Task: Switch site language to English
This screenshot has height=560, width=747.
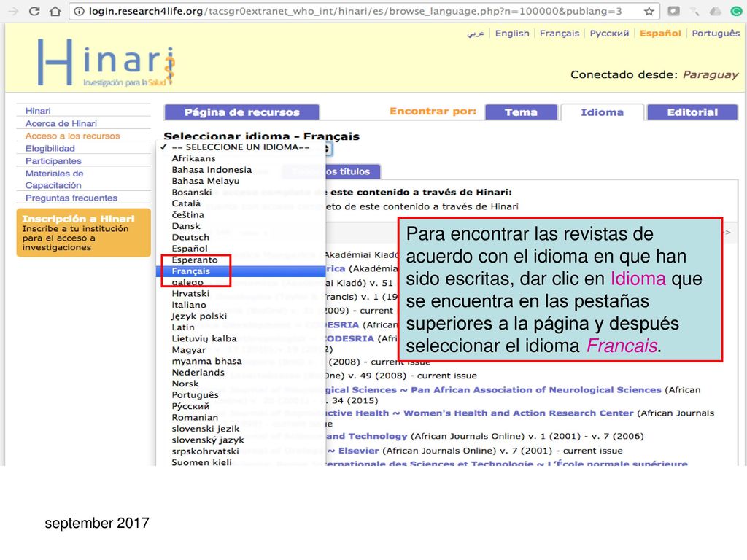Action: click(x=512, y=34)
